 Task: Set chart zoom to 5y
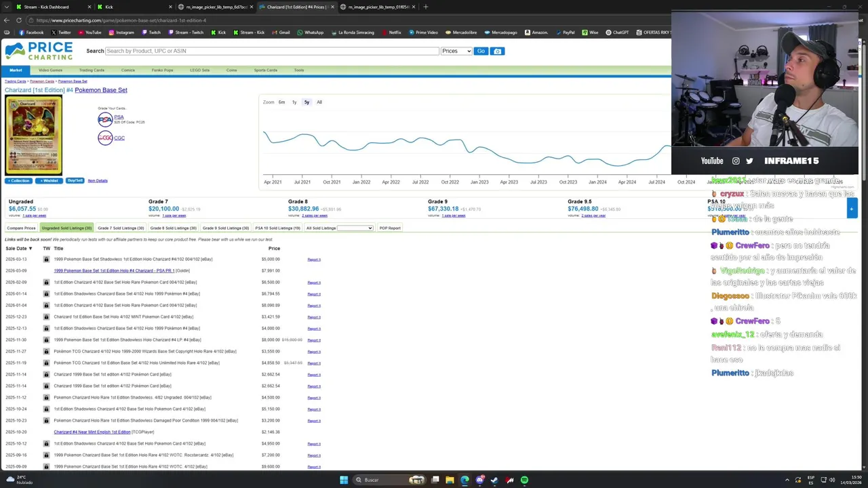pyautogui.click(x=307, y=102)
